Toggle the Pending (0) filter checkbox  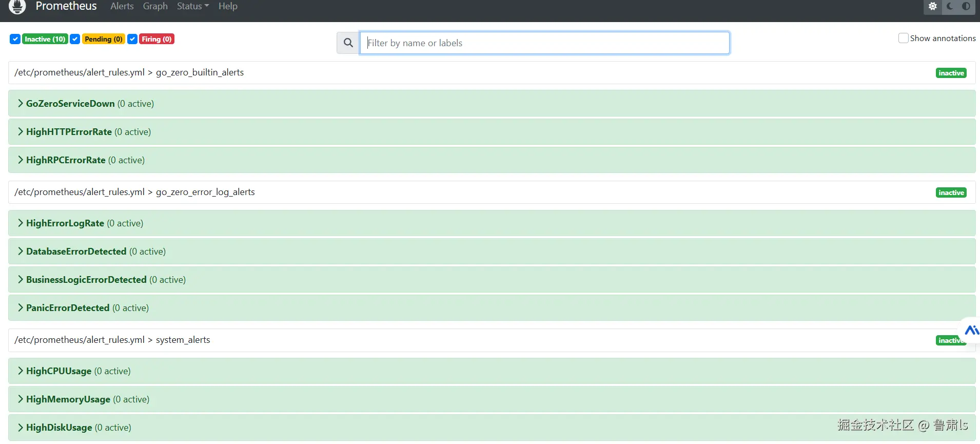[x=75, y=39]
